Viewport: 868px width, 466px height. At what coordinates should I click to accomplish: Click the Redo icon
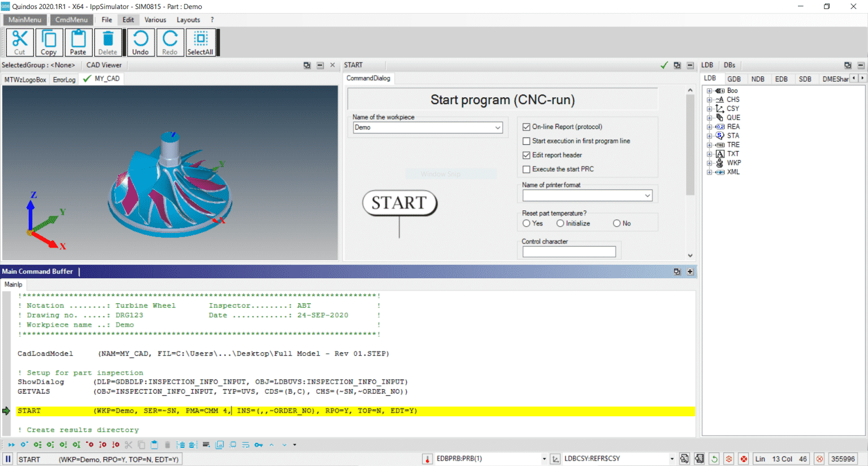point(170,42)
